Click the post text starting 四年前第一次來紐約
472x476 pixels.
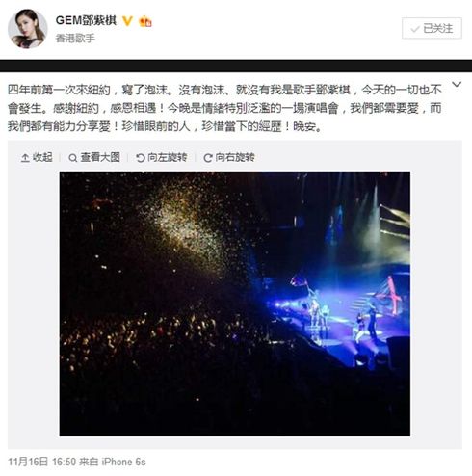[x=224, y=108]
